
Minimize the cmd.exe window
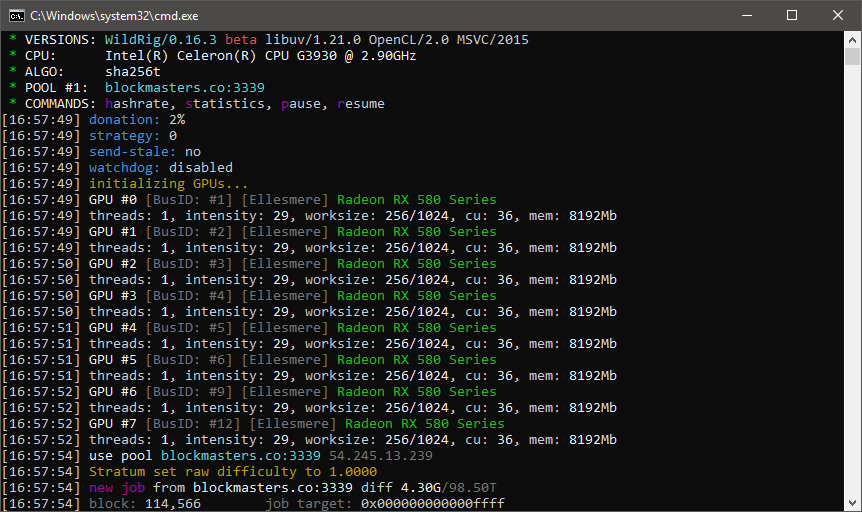pos(747,15)
